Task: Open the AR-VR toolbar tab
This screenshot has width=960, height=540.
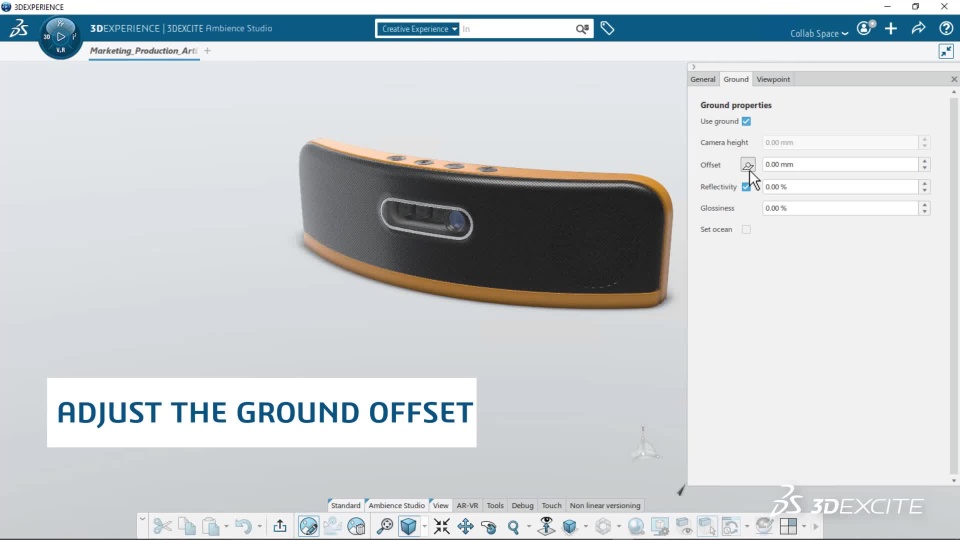Action: point(467,506)
